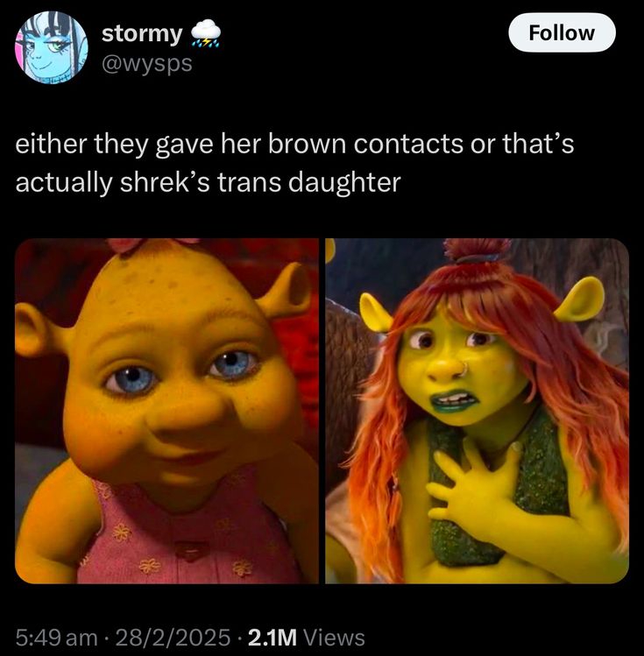644x656 pixels.
Task: Click the green lips of the teen ogre
Action: click(453, 401)
